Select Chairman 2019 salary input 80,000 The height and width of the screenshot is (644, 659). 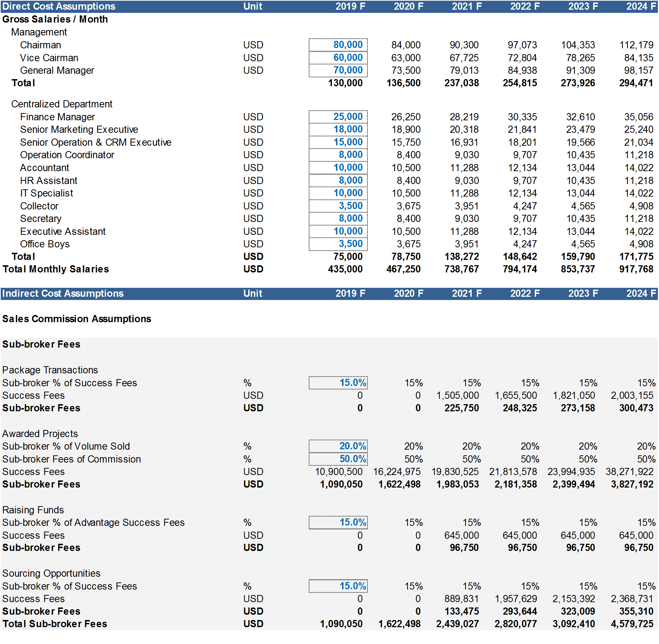pos(338,45)
